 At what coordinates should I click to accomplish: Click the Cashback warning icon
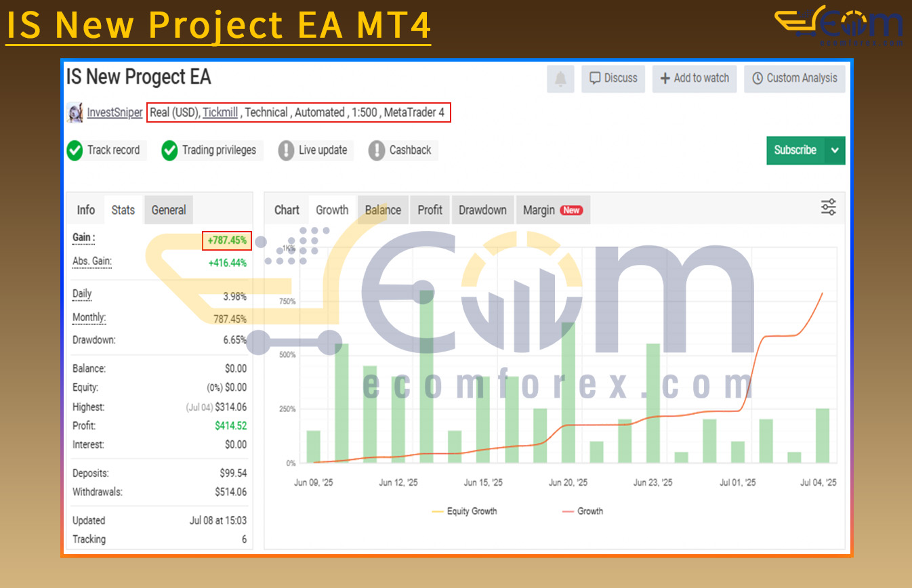[377, 150]
